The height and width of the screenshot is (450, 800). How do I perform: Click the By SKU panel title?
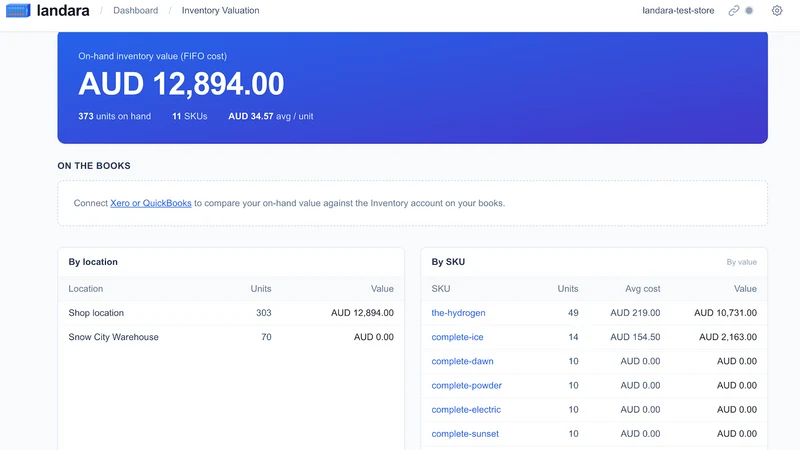[448, 262]
